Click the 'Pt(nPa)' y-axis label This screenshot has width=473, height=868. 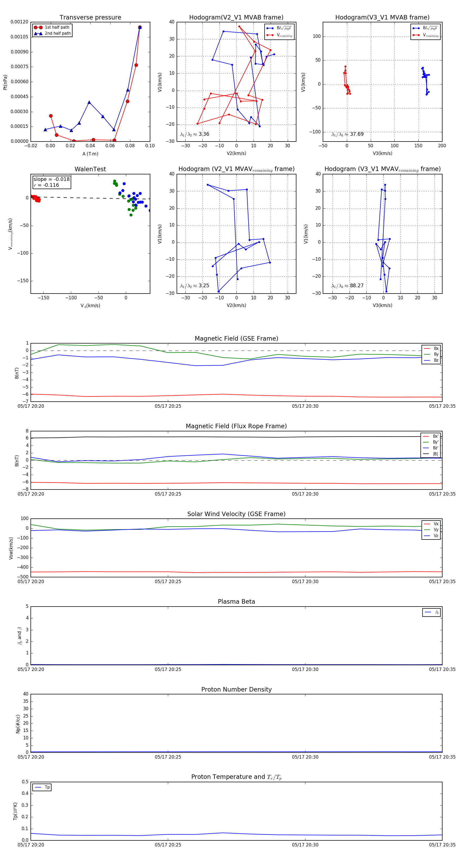tap(5, 82)
